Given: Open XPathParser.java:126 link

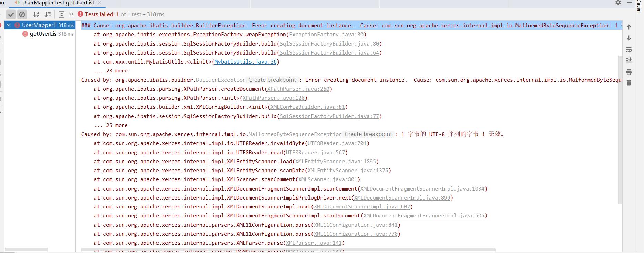Looking at the screenshot, I should tap(274, 98).
